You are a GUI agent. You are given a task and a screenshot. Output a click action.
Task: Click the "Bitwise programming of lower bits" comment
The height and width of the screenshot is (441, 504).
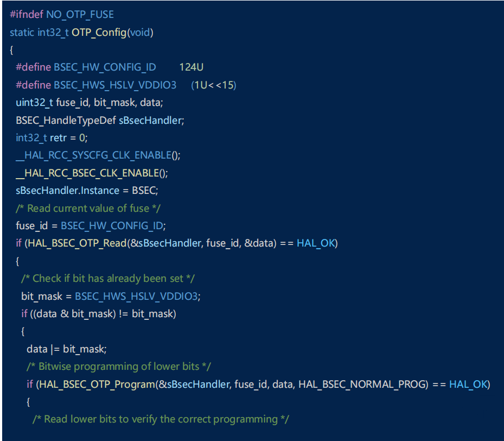click(x=119, y=367)
